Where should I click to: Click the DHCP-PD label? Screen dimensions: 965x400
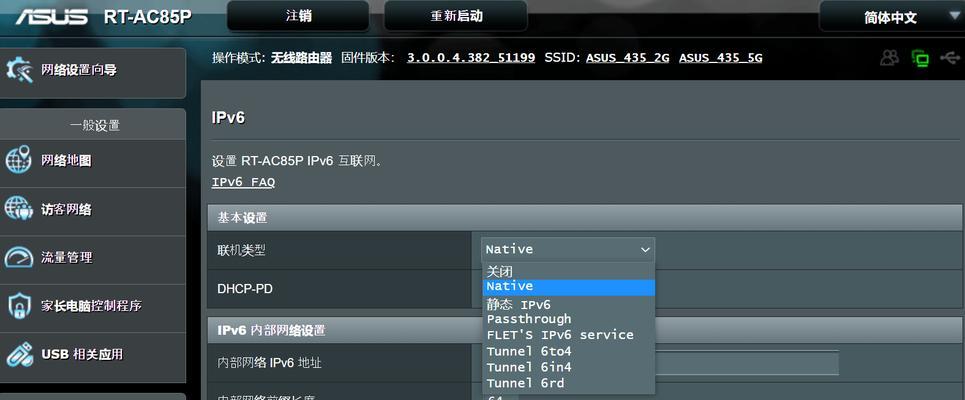244,288
